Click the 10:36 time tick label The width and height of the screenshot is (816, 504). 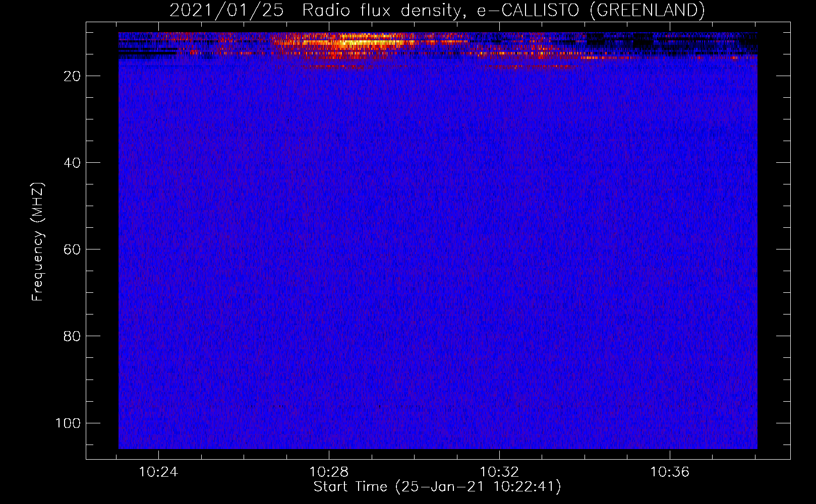670,472
